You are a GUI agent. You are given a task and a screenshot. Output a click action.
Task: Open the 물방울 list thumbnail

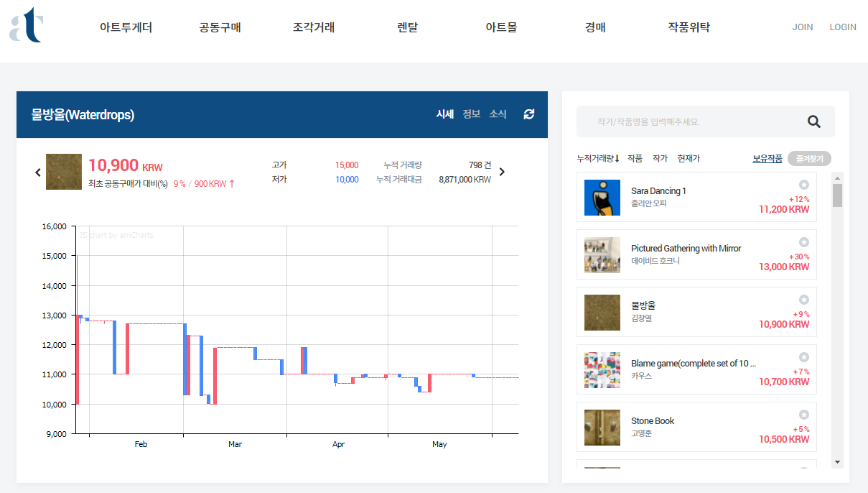[x=602, y=313]
